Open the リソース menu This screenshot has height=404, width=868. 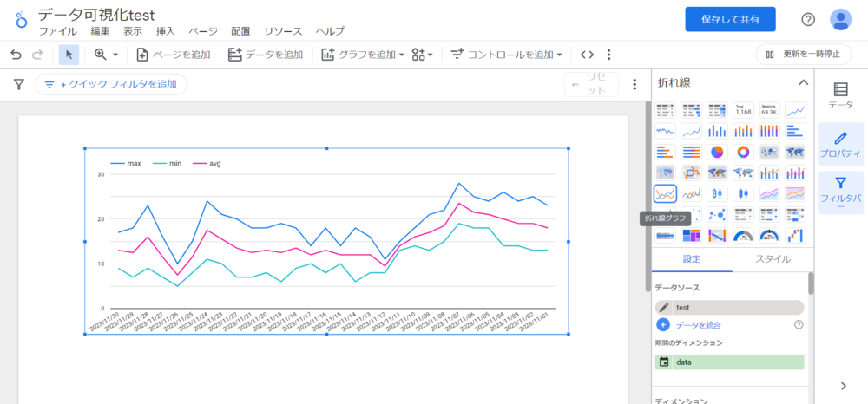[283, 31]
